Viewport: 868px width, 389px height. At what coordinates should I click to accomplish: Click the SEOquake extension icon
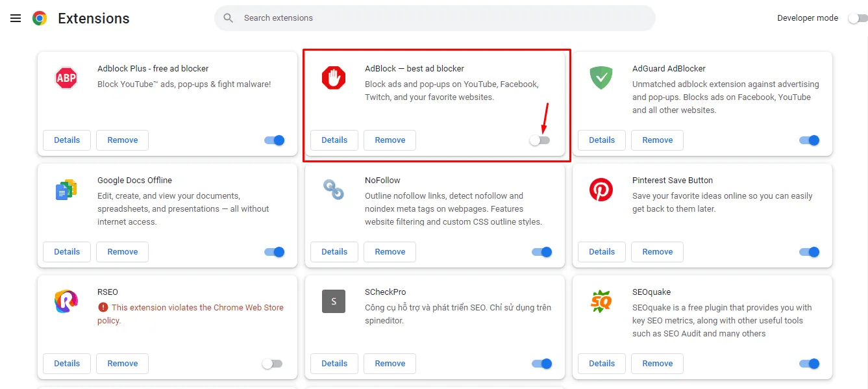[x=601, y=301]
